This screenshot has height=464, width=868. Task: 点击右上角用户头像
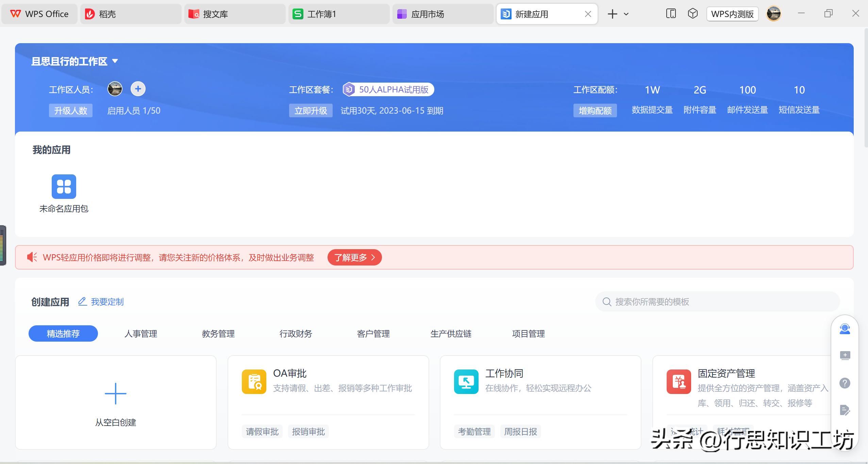point(773,14)
